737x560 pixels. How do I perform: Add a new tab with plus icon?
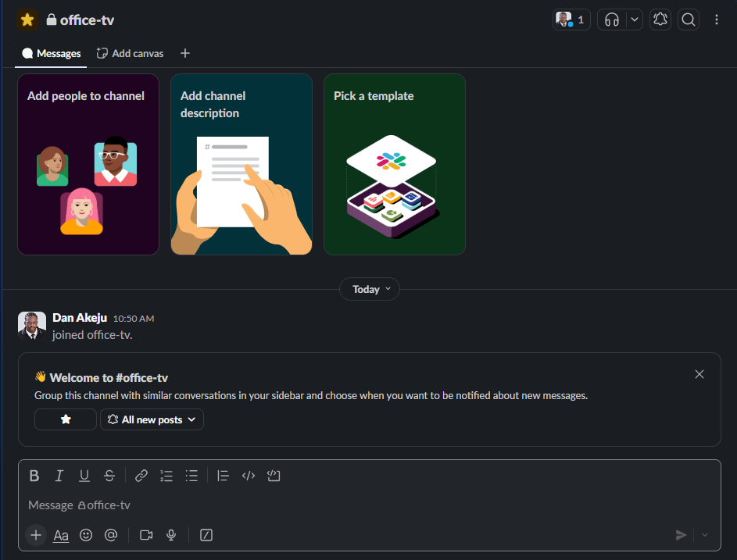tap(185, 54)
